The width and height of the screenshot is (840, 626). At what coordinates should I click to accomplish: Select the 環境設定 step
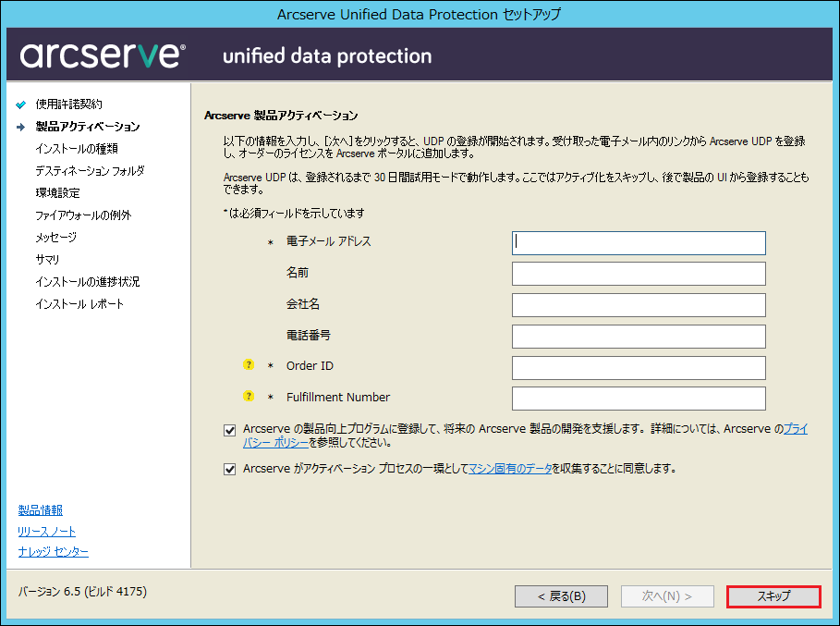click(x=57, y=193)
